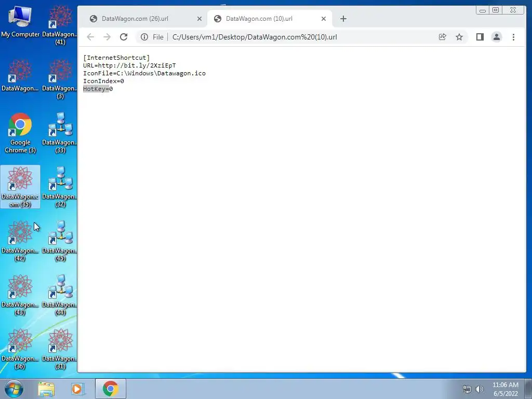Click the IconIndex=0 line
The width and height of the screenshot is (532, 399).
point(103,81)
